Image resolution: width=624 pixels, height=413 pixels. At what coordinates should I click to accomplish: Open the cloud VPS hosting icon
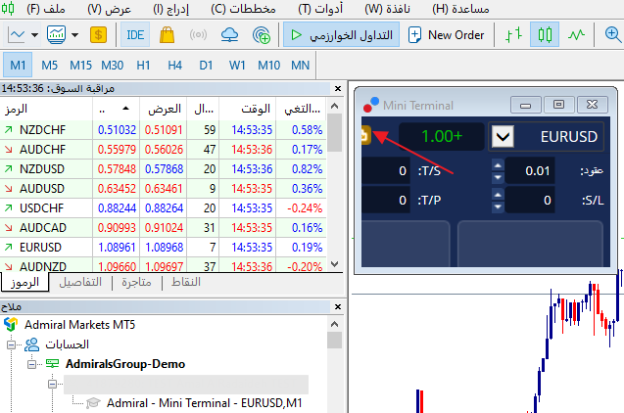(x=230, y=35)
